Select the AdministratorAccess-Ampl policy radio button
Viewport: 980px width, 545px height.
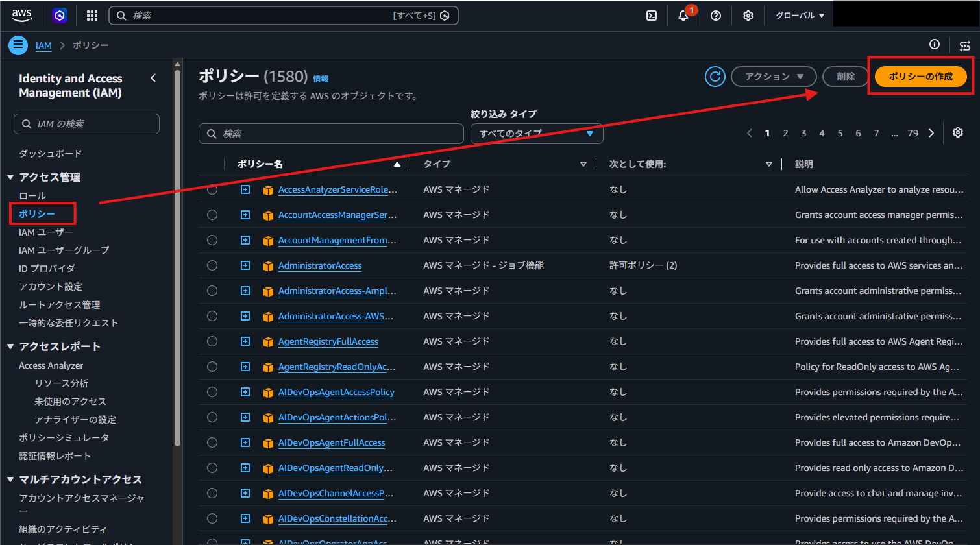[x=212, y=291]
